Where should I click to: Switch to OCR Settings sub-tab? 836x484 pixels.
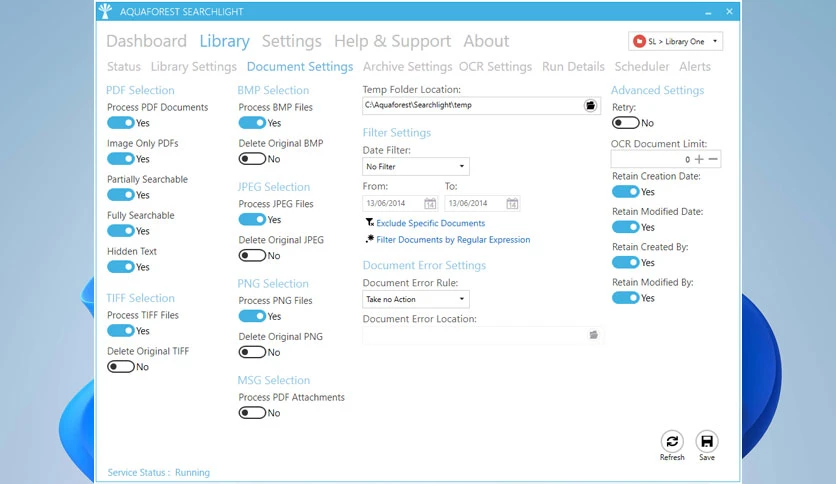[495, 67]
